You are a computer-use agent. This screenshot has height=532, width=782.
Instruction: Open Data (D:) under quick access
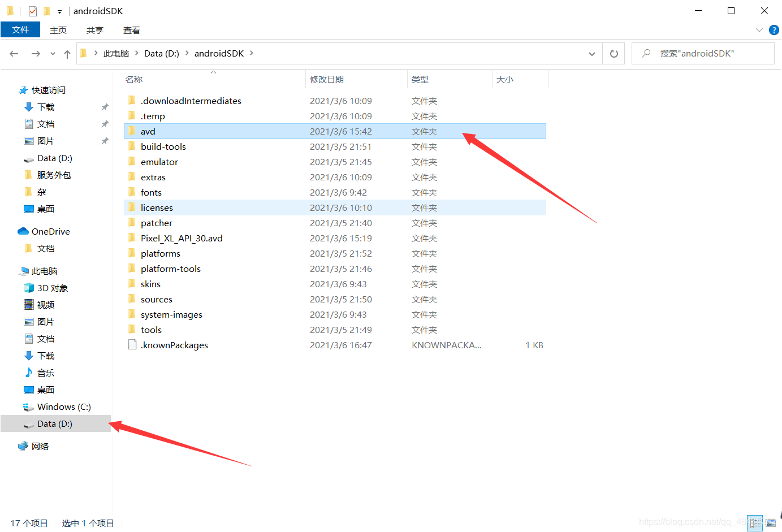point(48,158)
